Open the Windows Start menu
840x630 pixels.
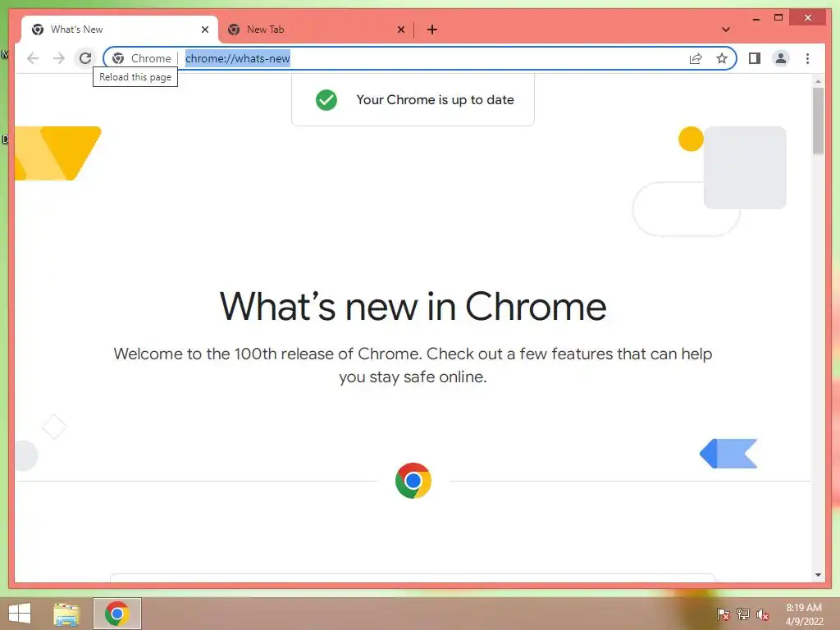pyautogui.click(x=20, y=614)
